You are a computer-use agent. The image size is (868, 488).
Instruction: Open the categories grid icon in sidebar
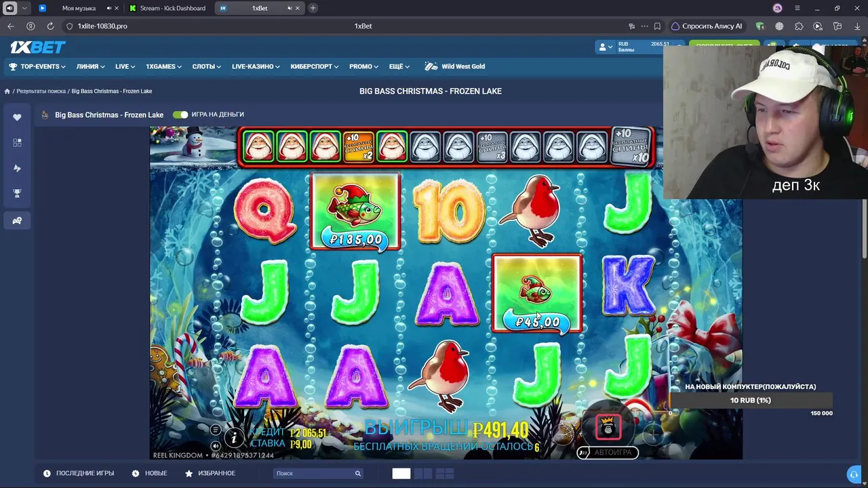[x=17, y=142]
